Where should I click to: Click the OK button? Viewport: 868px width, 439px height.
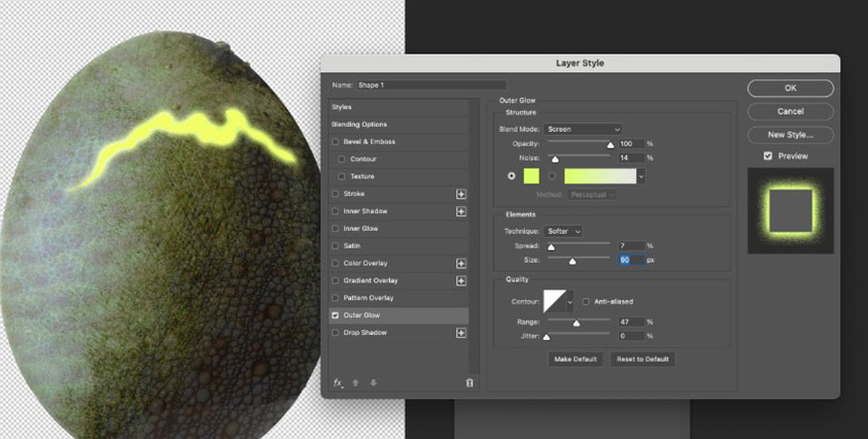pyautogui.click(x=791, y=88)
